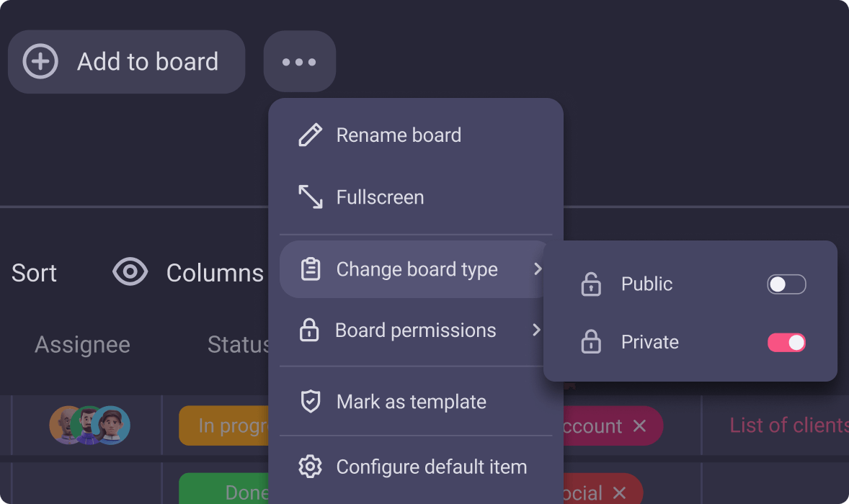The height and width of the screenshot is (504, 849).
Task: Open the three-dots more options menu
Action: pyautogui.click(x=299, y=62)
